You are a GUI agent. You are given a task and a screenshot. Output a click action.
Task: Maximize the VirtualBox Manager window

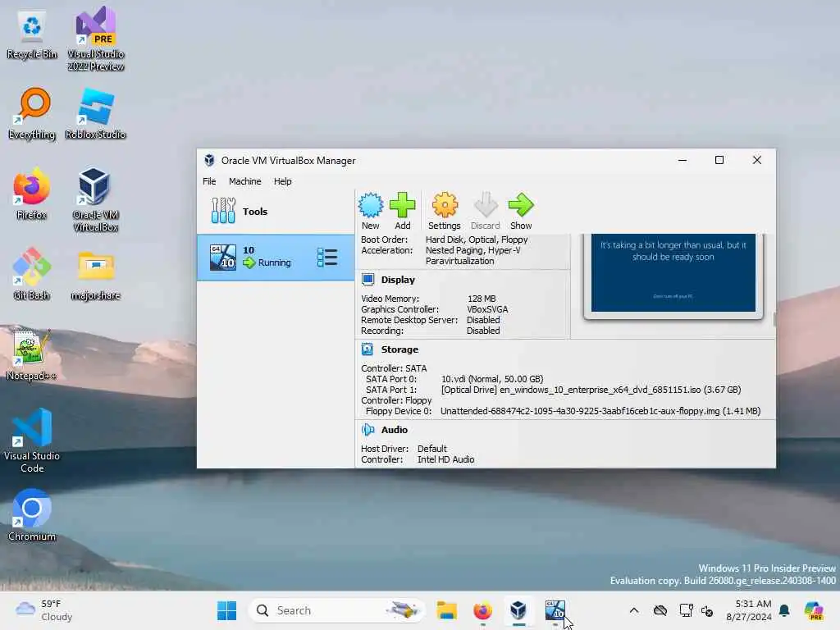point(719,160)
